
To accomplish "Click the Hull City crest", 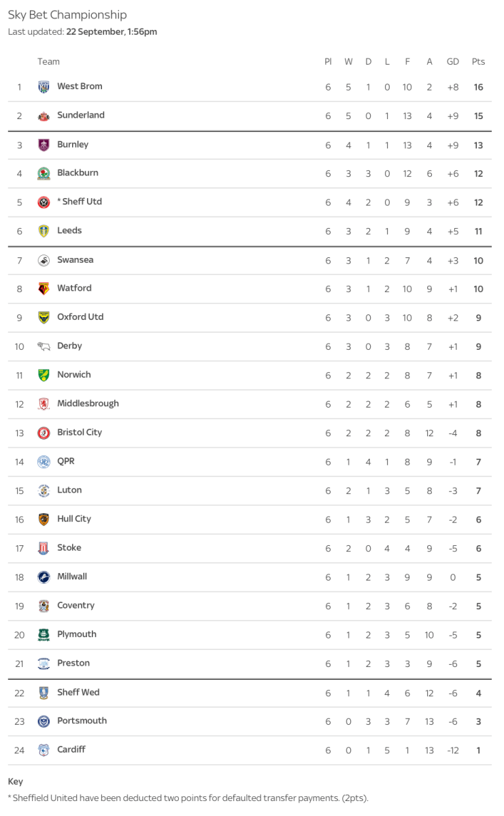I will (x=44, y=519).
